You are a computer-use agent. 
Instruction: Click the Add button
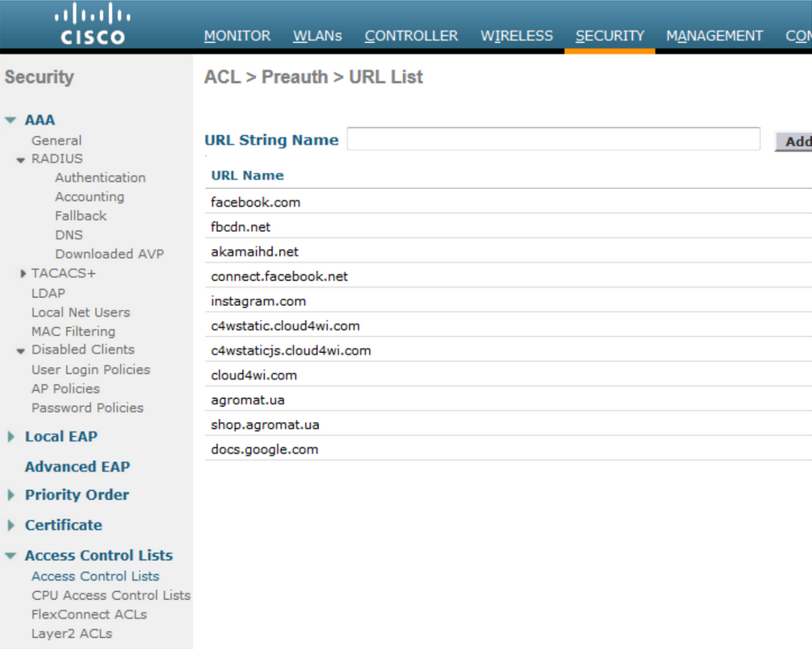coord(794,141)
